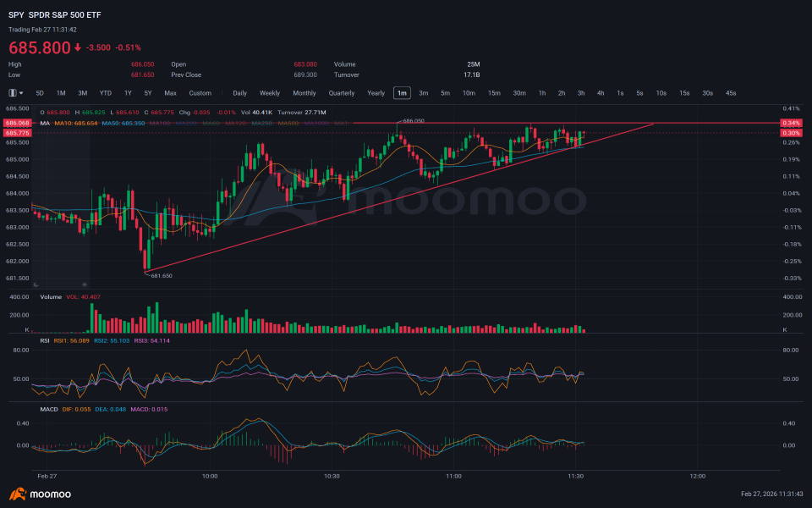Switch chart to Weekly interval
812x508 pixels.
point(270,93)
